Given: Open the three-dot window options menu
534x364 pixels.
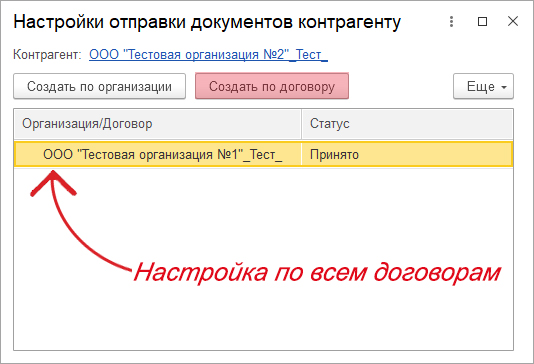Looking at the screenshot, I should pyautogui.click(x=451, y=22).
